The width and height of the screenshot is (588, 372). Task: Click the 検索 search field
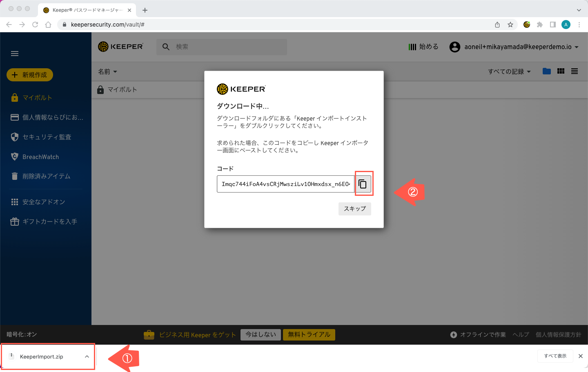pos(229,47)
